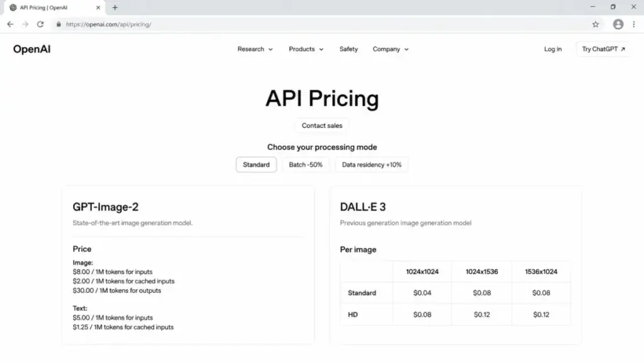Click the API Pricing page title

pos(322,99)
